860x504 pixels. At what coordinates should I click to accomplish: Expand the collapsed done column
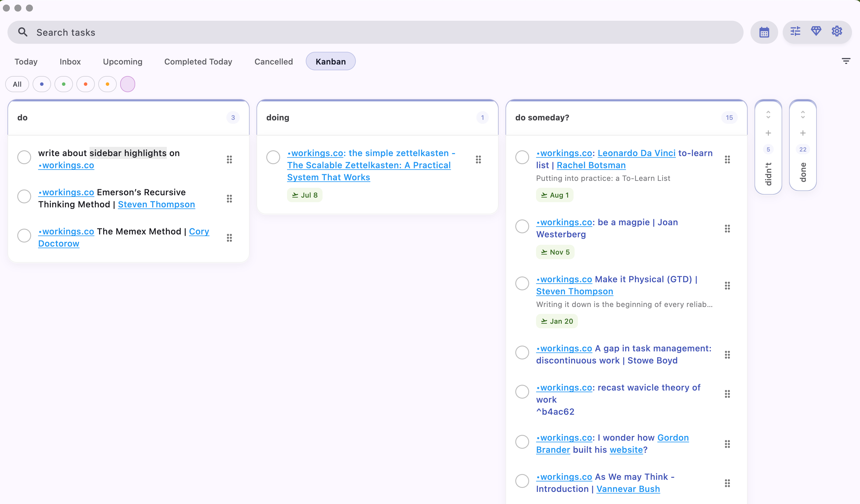point(803,115)
